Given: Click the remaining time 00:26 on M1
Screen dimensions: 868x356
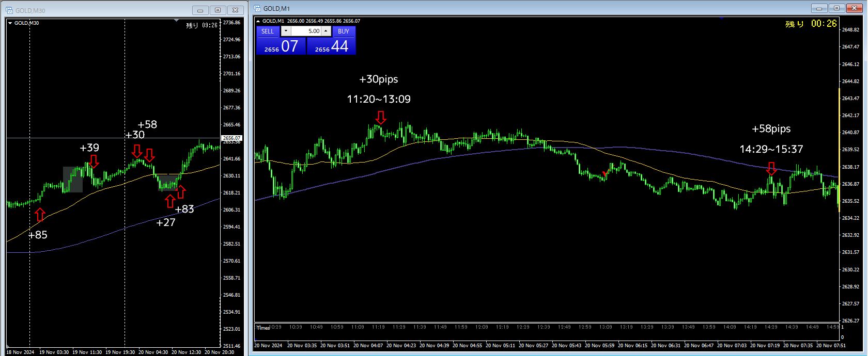Looking at the screenshot, I should tap(811, 24).
